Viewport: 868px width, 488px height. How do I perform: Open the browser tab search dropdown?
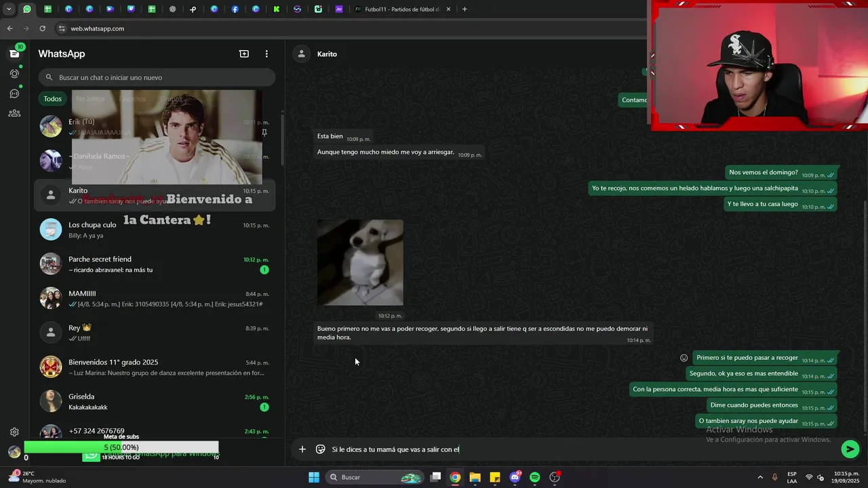click(x=9, y=9)
